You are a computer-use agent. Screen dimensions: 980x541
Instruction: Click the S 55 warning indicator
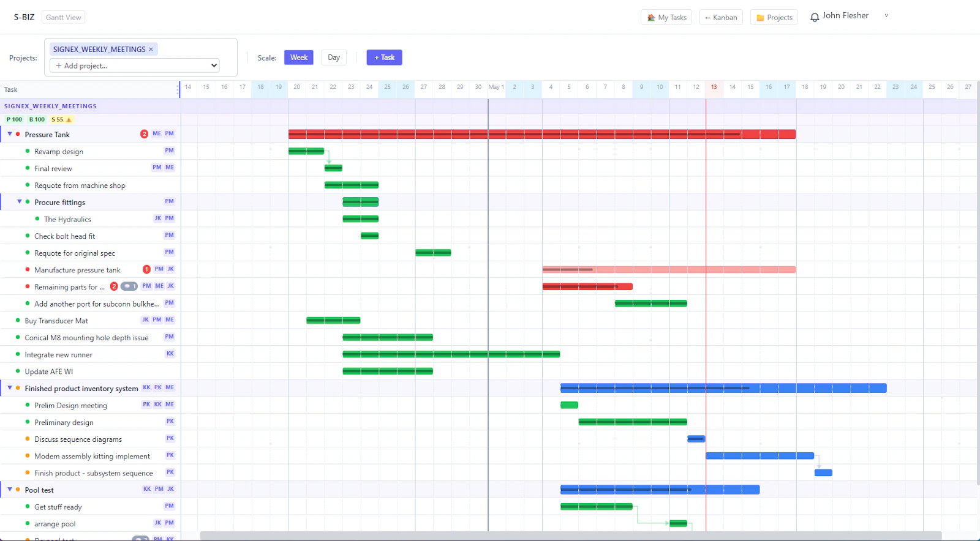62,119
